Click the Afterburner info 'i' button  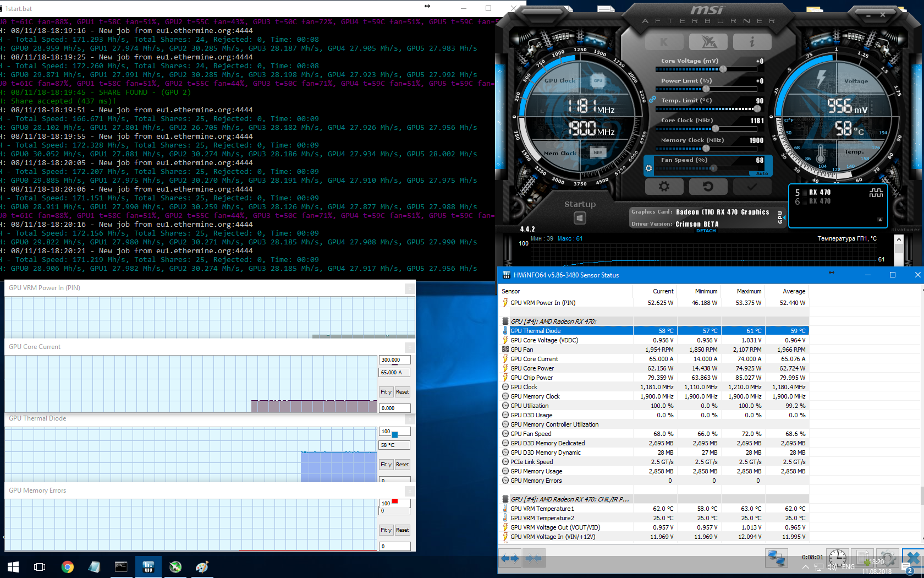click(751, 42)
